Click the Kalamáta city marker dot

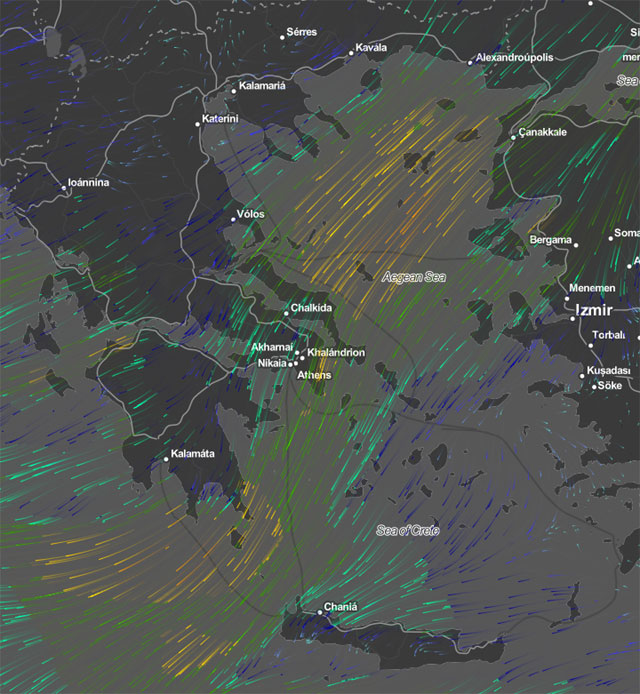[166, 459]
